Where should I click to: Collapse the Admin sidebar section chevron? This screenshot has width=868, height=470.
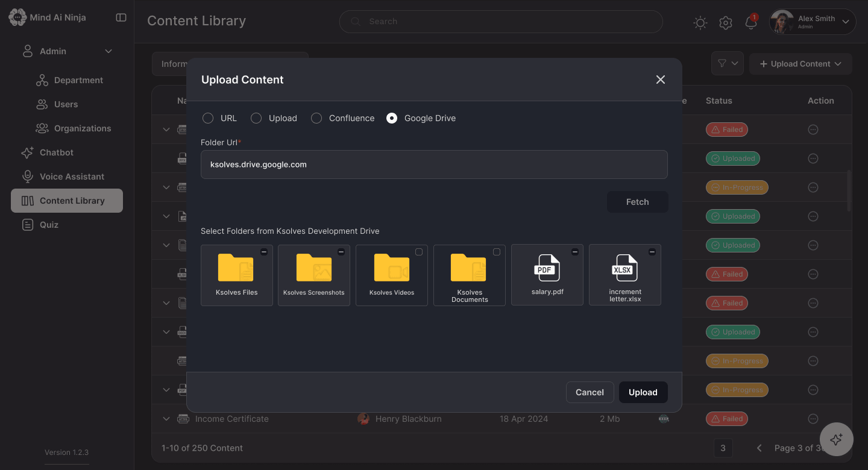108,51
